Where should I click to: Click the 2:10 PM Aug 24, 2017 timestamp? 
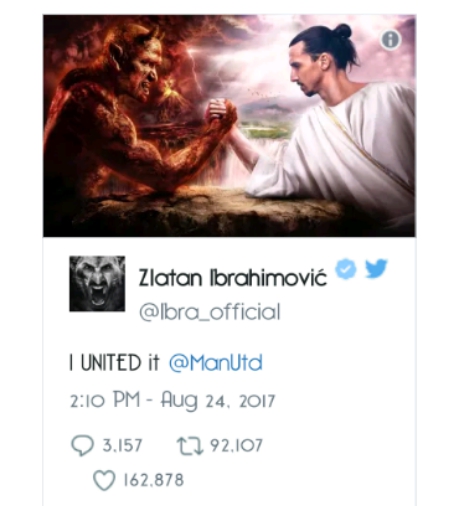[x=172, y=401]
